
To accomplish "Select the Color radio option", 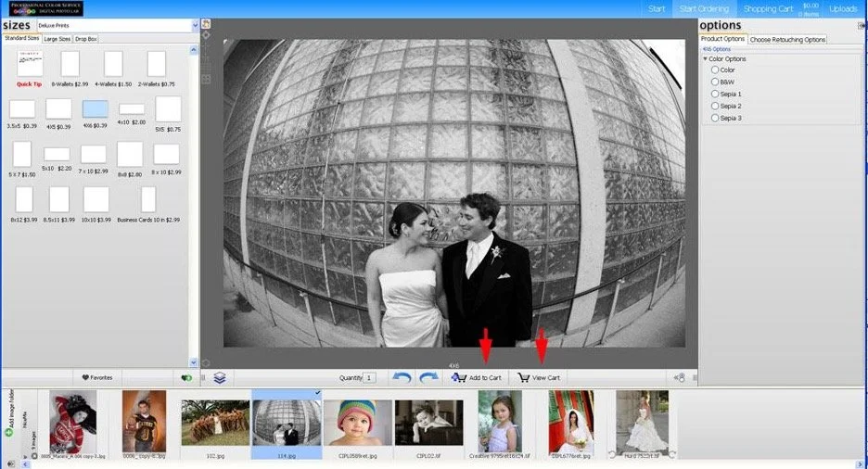I will click(715, 70).
